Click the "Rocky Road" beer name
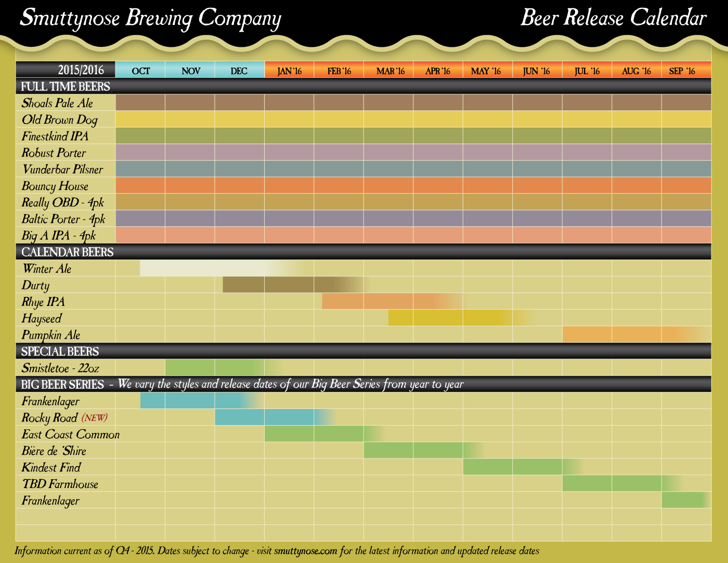 [x=49, y=418]
